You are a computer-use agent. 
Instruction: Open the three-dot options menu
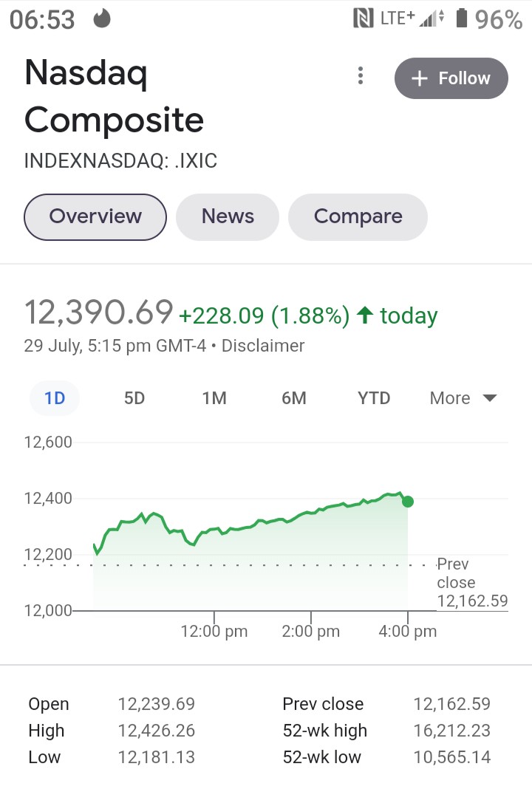pos(360,76)
